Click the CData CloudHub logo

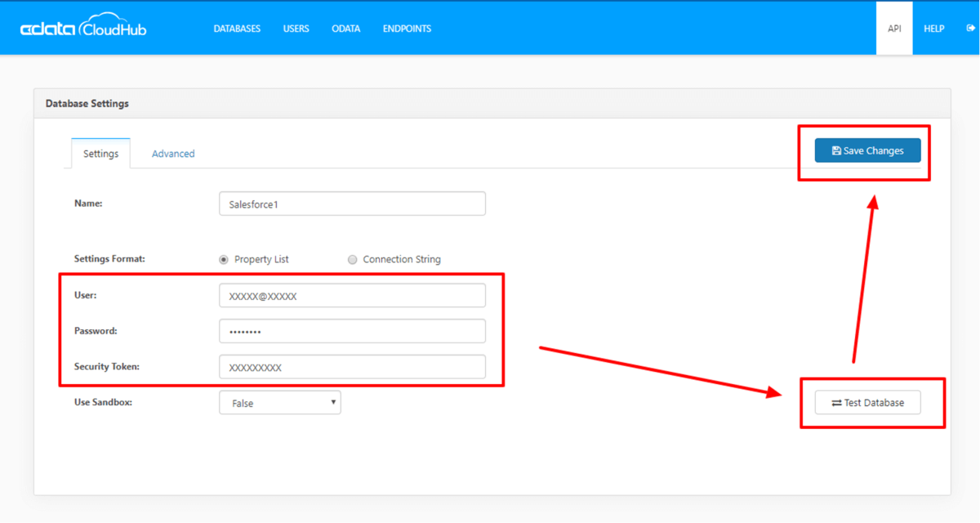pos(83,28)
